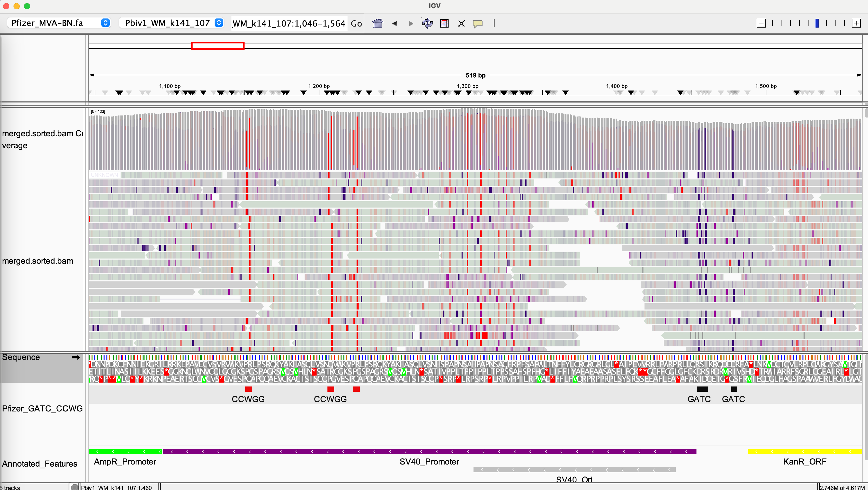Screen dimensions: 868x490
Task: Flip sequence strand direction arrow
Action: pos(76,357)
